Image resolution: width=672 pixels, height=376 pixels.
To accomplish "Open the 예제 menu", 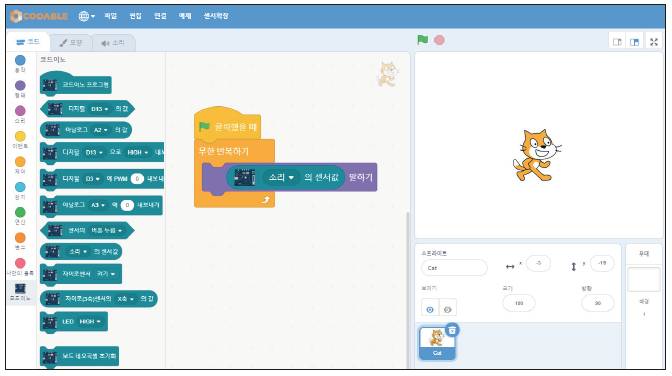I will (x=185, y=16).
